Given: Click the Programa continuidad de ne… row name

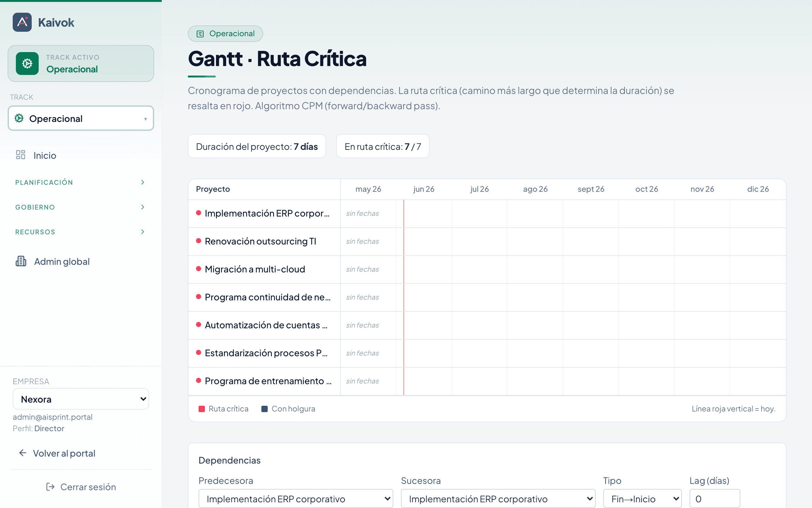Looking at the screenshot, I should click(268, 297).
